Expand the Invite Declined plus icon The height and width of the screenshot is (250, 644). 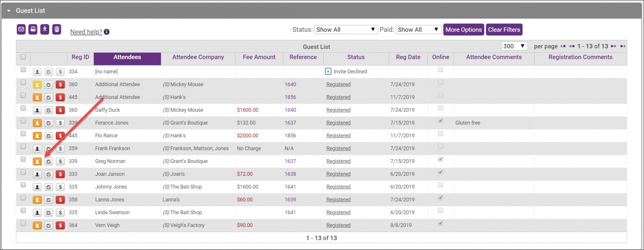point(328,72)
